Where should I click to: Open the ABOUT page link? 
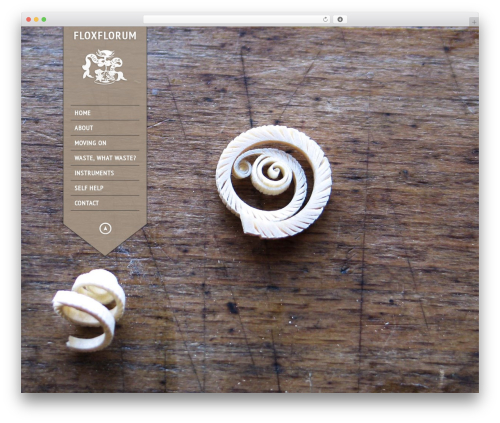click(84, 128)
